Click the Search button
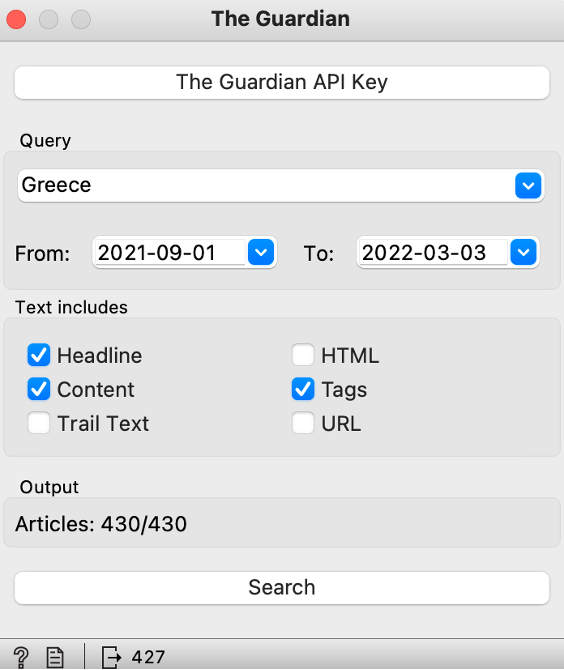564x670 pixels. pos(282,588)
